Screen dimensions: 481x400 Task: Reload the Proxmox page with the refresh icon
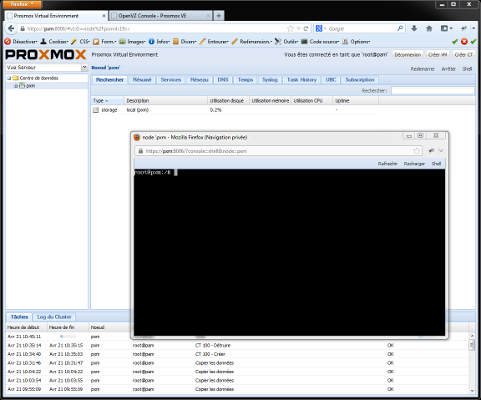306,29
